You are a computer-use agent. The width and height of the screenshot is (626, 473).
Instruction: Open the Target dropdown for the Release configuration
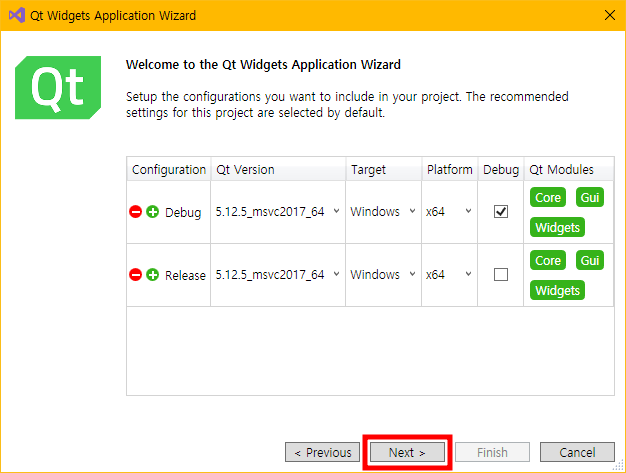[383, 275]
